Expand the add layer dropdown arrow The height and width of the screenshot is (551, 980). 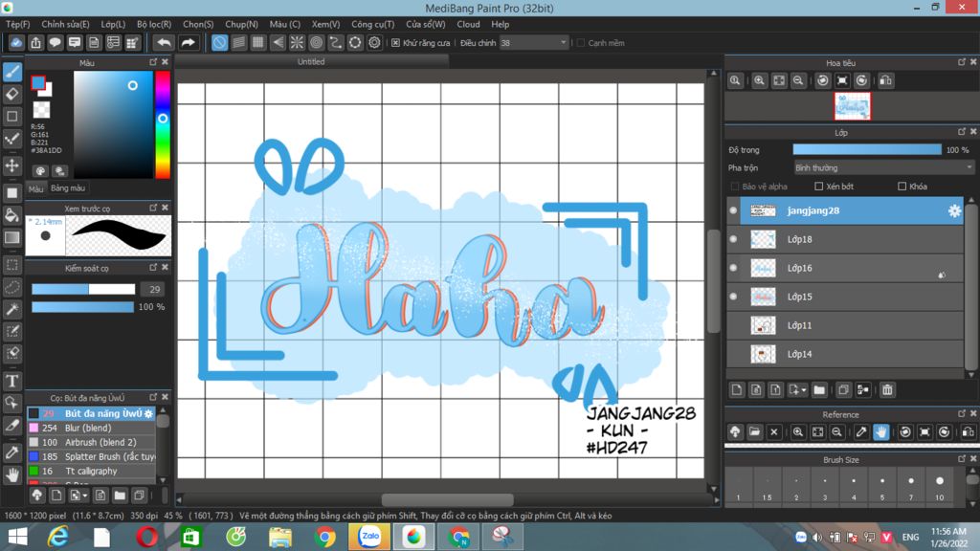point(804,390)
